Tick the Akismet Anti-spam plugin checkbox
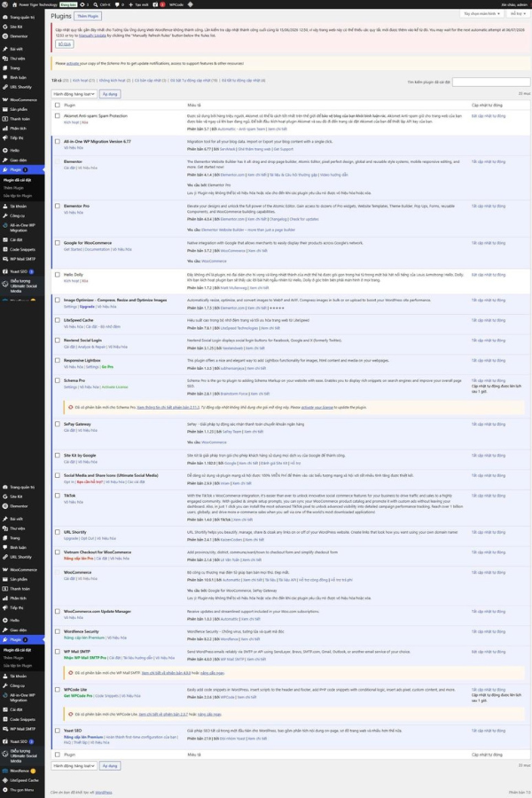Image resolution: width=532 pixels, height=798 pixels. click(x=58, y=116)
